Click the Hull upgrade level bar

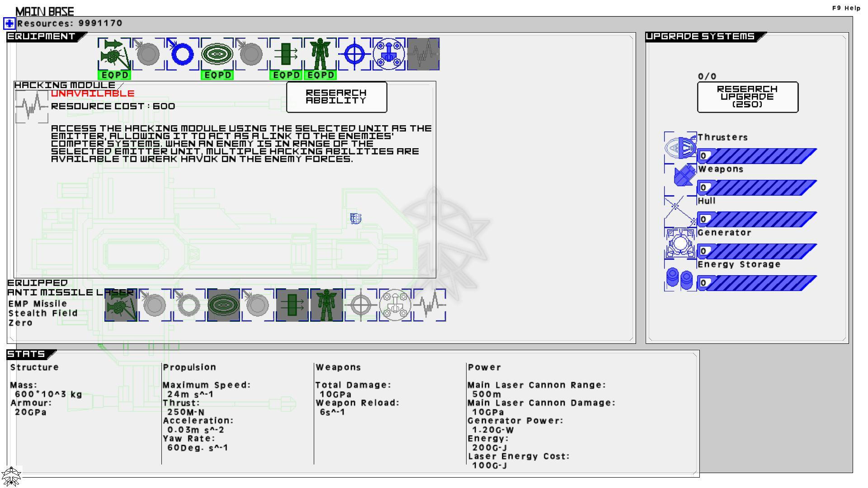757,220
